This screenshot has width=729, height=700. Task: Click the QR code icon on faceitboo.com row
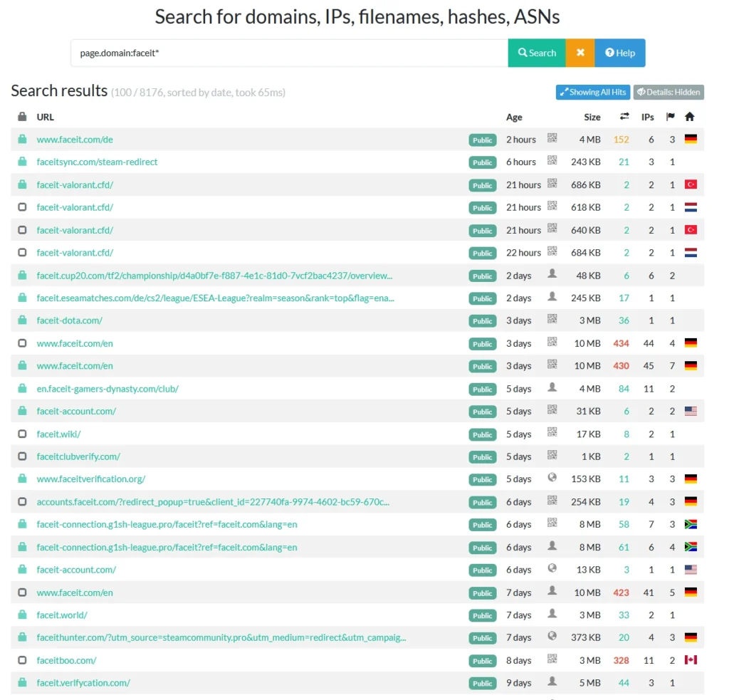[x=552, y=659]
